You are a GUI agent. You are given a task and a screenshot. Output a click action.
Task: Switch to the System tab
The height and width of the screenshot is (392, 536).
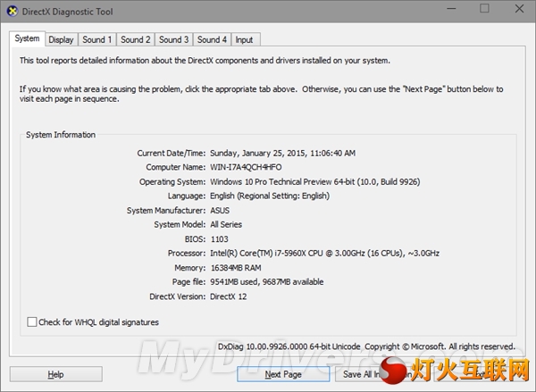(x=27, y=38)
